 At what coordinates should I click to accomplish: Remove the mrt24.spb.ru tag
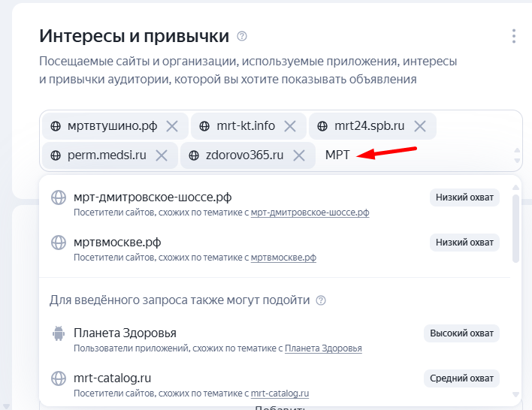click(419, 126)
